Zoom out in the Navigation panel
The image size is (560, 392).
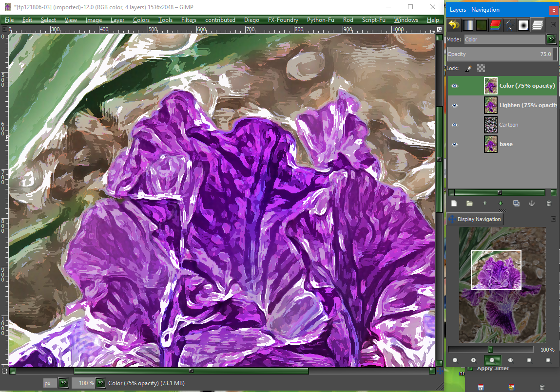pyautogui.click(x=455, y=360)
